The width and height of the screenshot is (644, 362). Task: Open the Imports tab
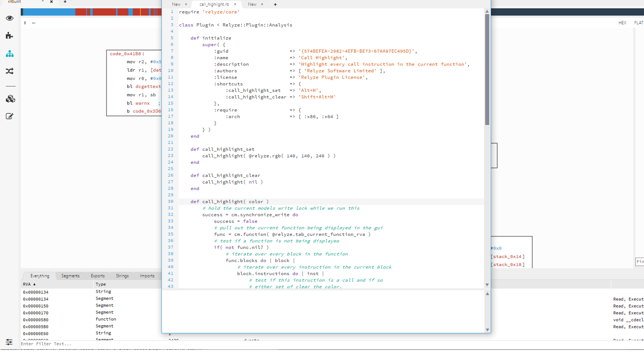pyautogui.click(x=147, y=276)
